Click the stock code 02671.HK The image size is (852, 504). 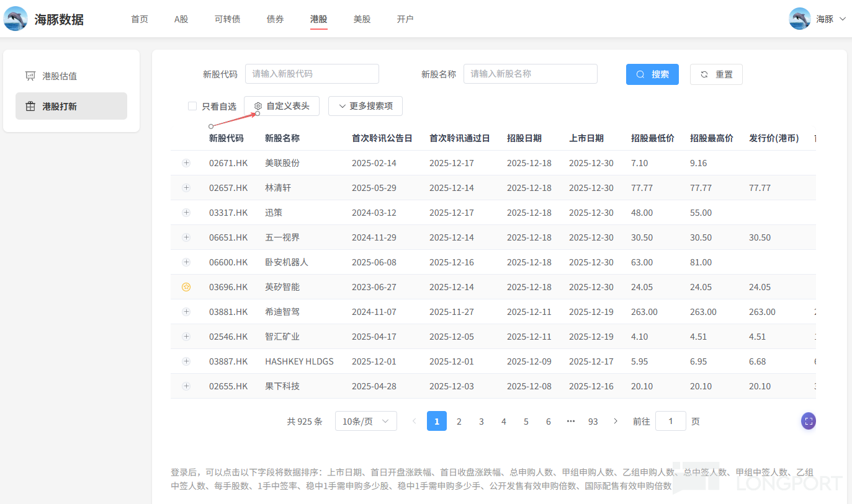(228, 163)
